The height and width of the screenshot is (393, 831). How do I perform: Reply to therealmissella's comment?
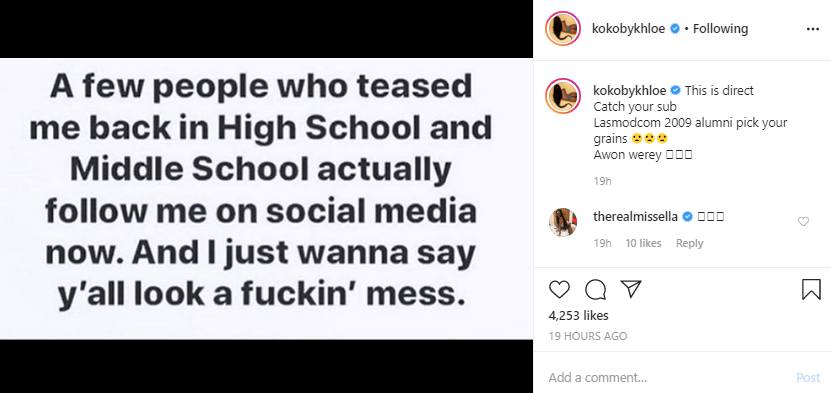[x=689, y=243]
